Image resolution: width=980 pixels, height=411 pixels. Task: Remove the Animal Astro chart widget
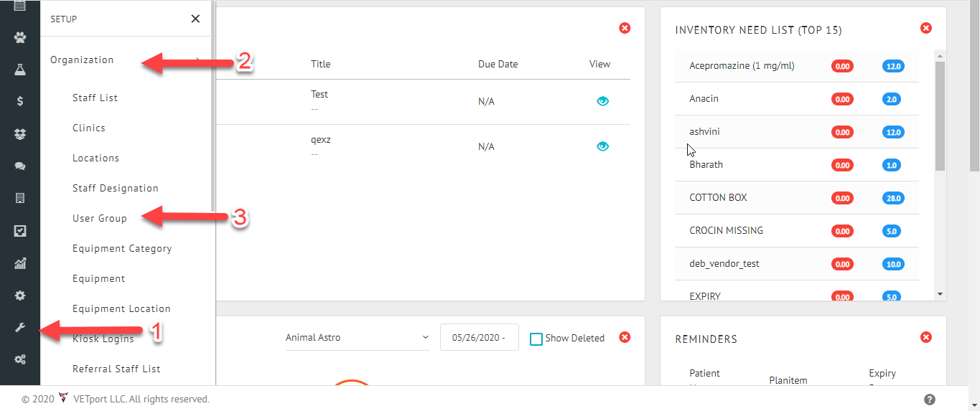pyautogui.click(x=625, y=337)
